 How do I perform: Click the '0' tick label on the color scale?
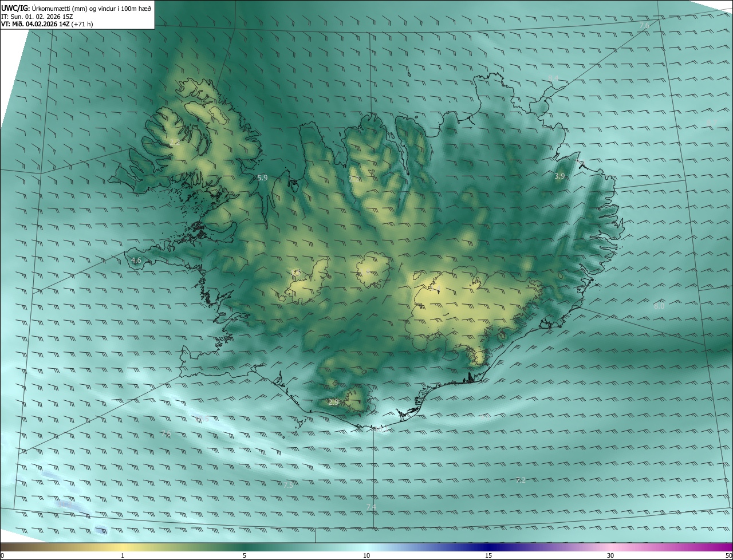pyautogui.click(x=2, y=555)
